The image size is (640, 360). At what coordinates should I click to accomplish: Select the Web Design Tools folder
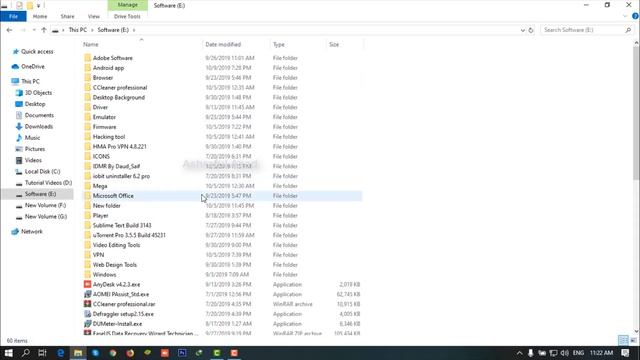(114, 264)
